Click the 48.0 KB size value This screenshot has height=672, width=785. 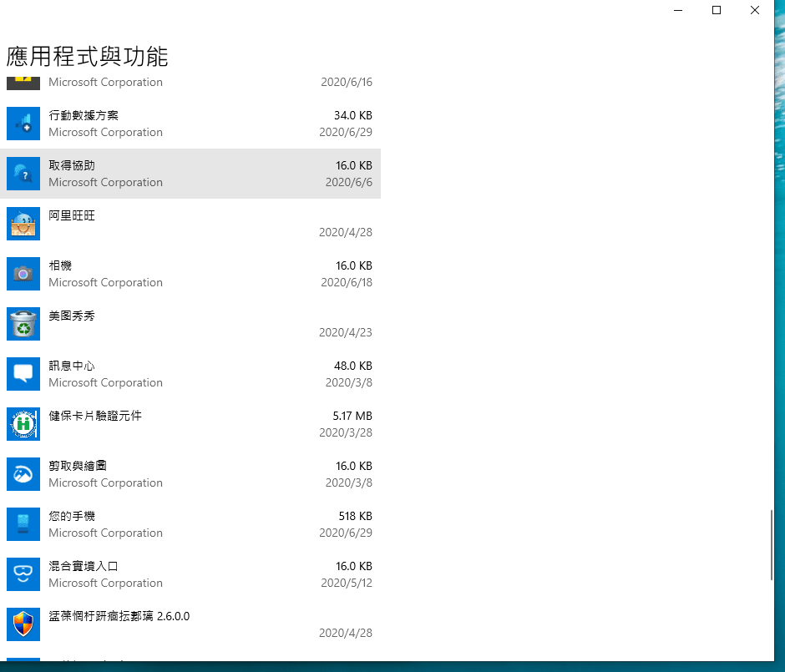[353, 366]
